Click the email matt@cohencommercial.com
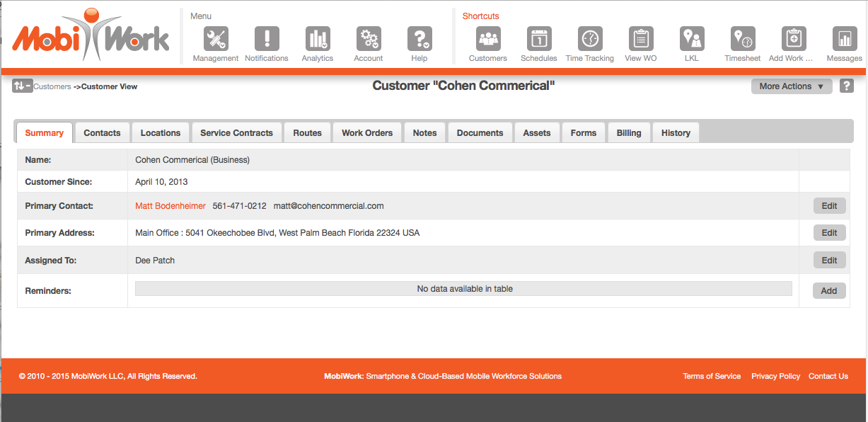The image size is (868, 422). pyautogui.click(x=329, y=206)
